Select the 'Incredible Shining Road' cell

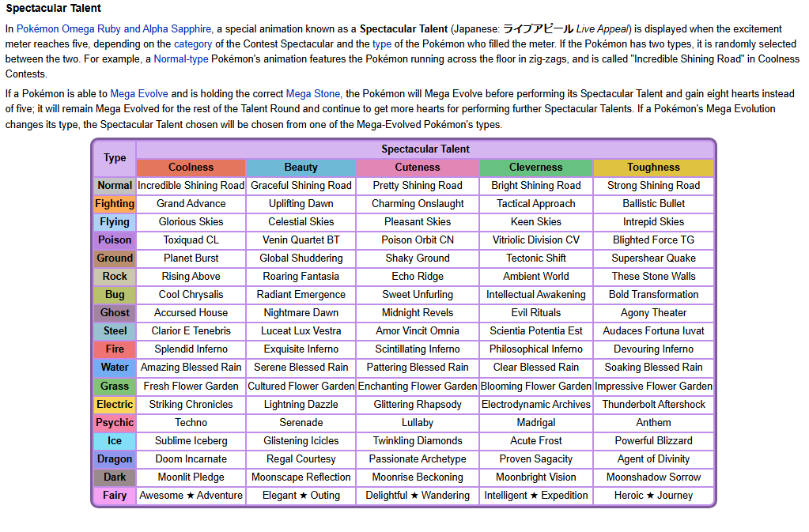191,186
